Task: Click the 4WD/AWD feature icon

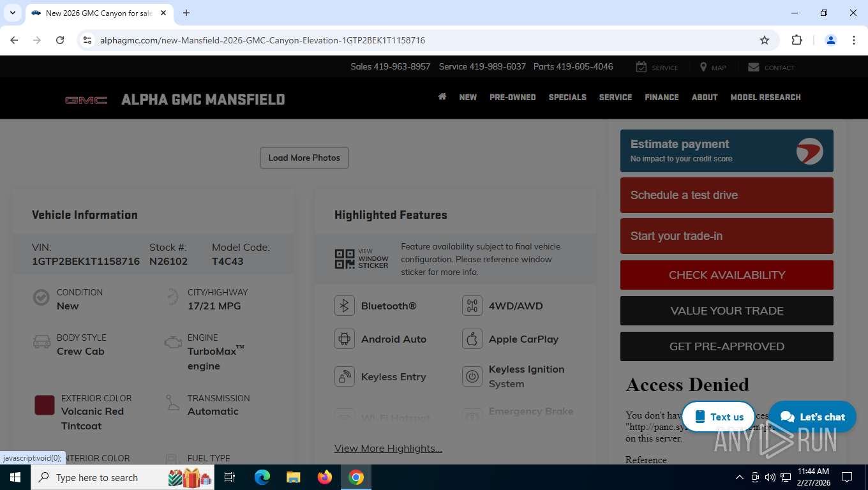Action: [x=472, y=306]
